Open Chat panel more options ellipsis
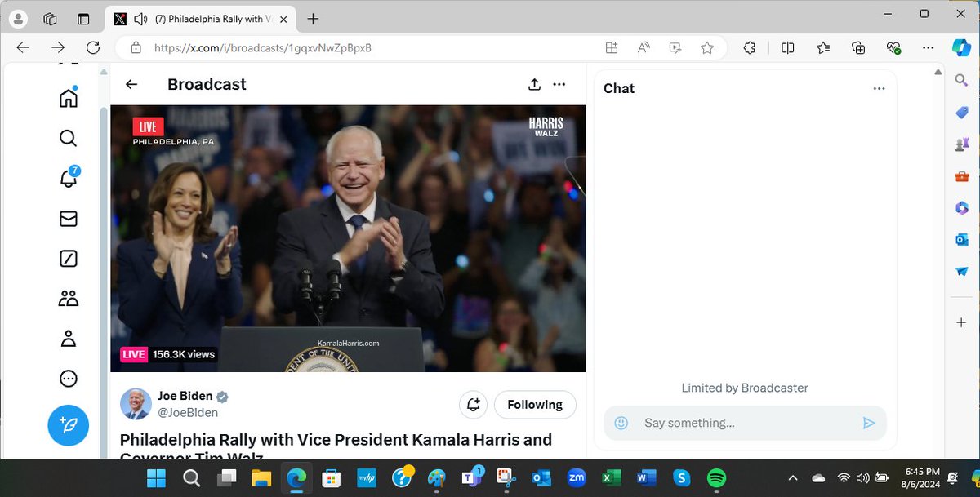 [879, 88]
